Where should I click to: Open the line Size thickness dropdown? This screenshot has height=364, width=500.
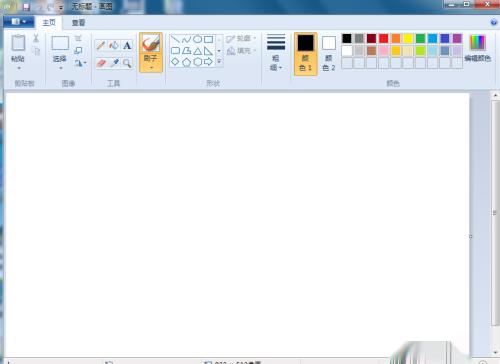(x=276, y=52)
